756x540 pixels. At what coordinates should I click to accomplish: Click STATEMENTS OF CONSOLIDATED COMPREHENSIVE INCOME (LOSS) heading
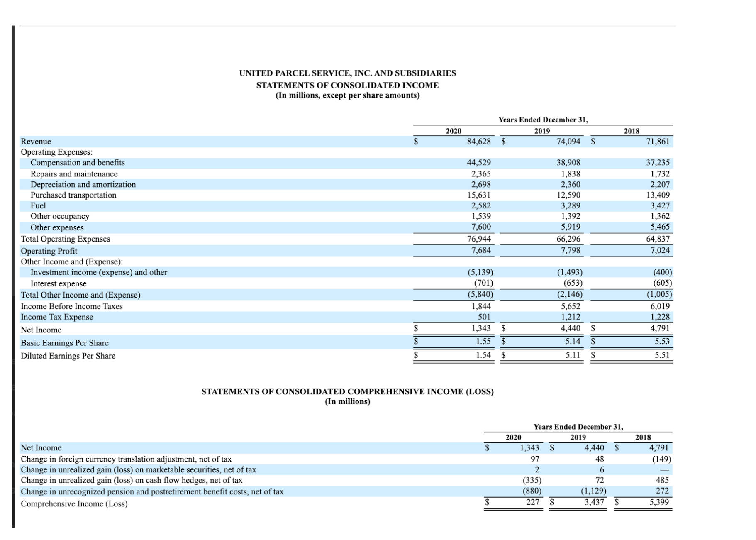[x=347, y=391]
